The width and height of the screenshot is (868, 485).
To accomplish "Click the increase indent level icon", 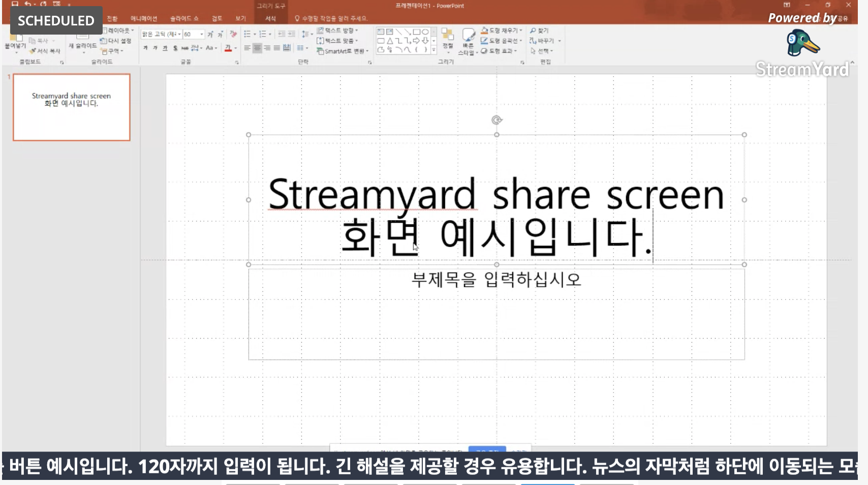I will (292, 34).
